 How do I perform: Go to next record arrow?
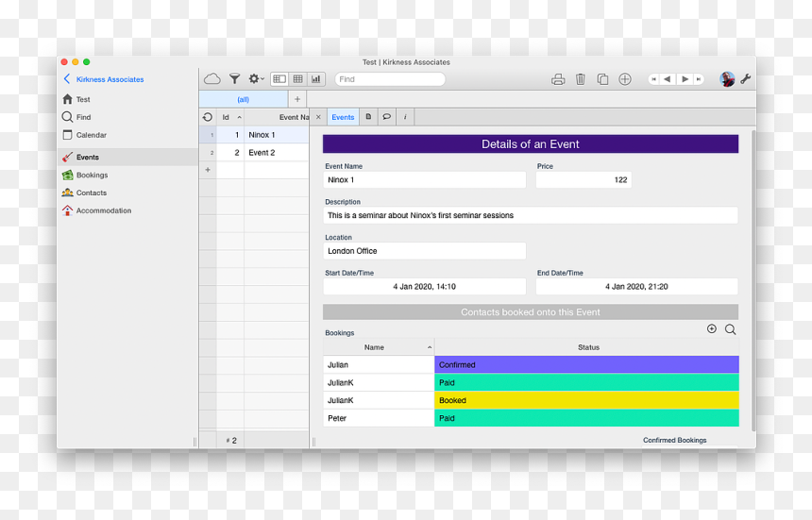(685, 79)
